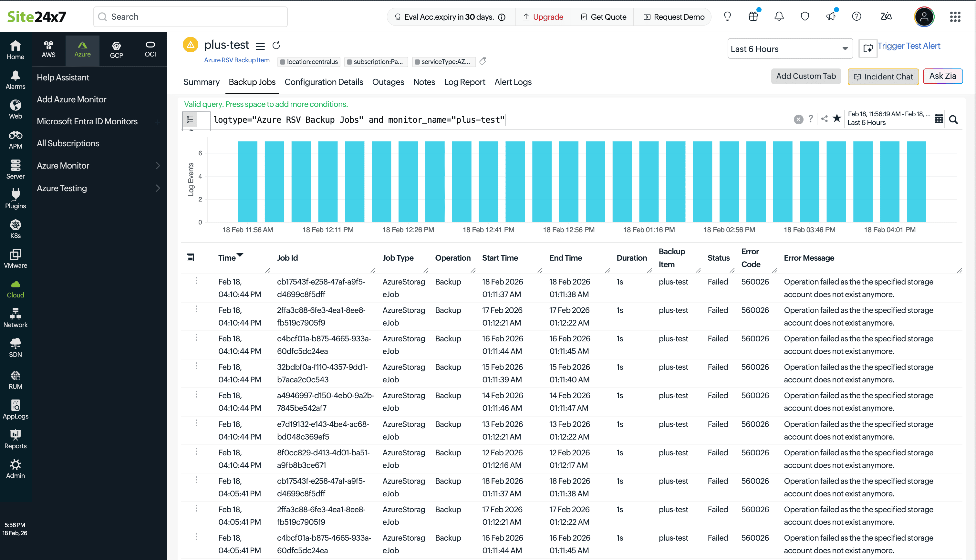
Task: Expand the Azure Monitor submenu
Action: coord(158,166)
